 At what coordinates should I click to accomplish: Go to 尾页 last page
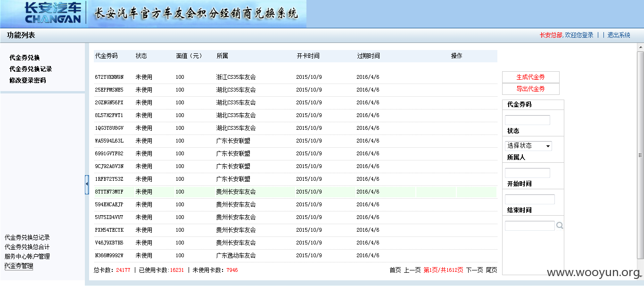coord(492,270)
